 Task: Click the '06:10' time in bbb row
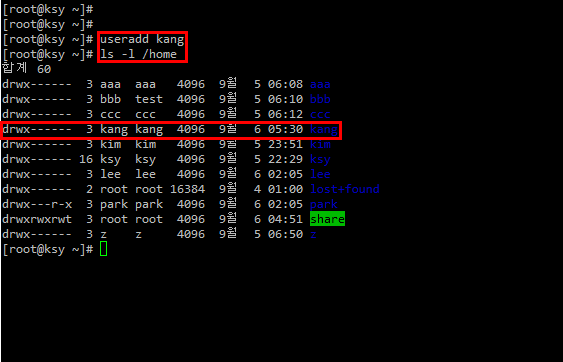tap(285, 99)
